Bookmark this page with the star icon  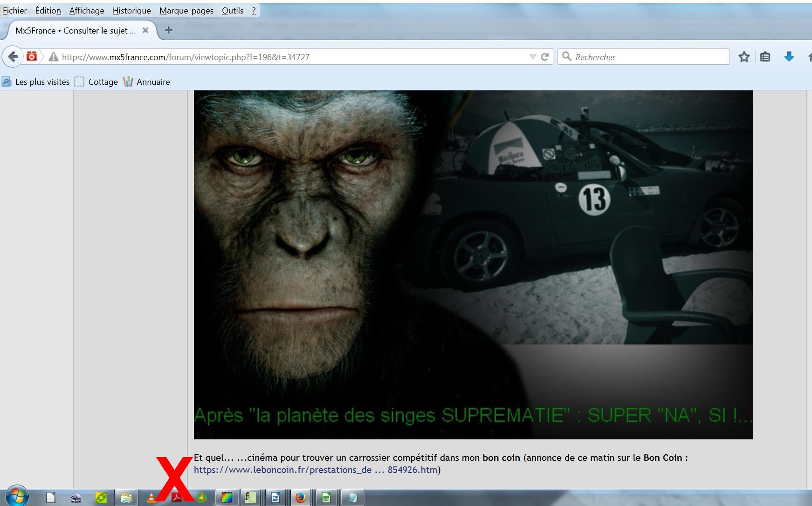744,57
